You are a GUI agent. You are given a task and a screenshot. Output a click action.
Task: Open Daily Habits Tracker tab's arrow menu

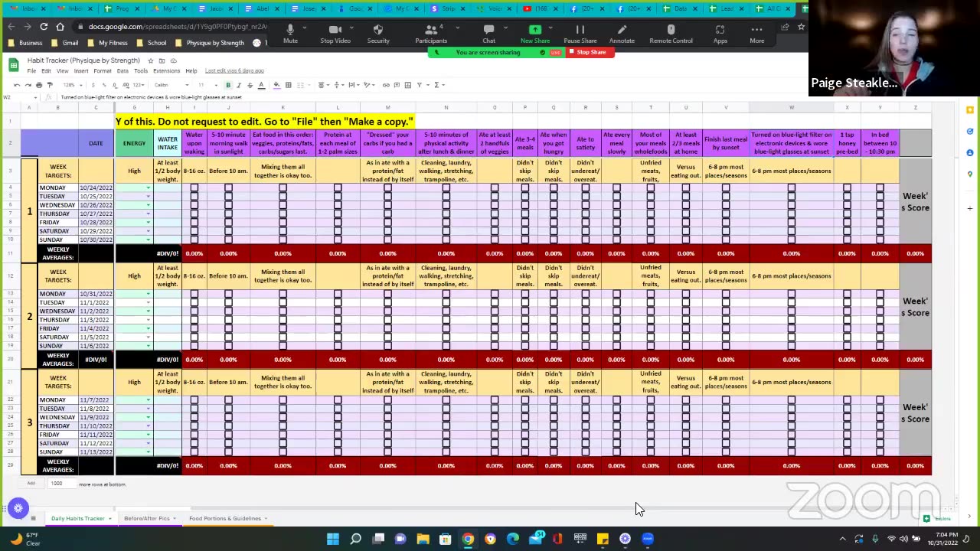coord(109,519)
